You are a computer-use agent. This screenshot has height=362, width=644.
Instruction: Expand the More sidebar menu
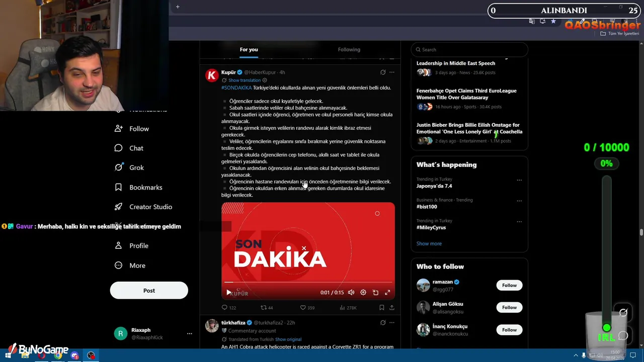[130, 265]
